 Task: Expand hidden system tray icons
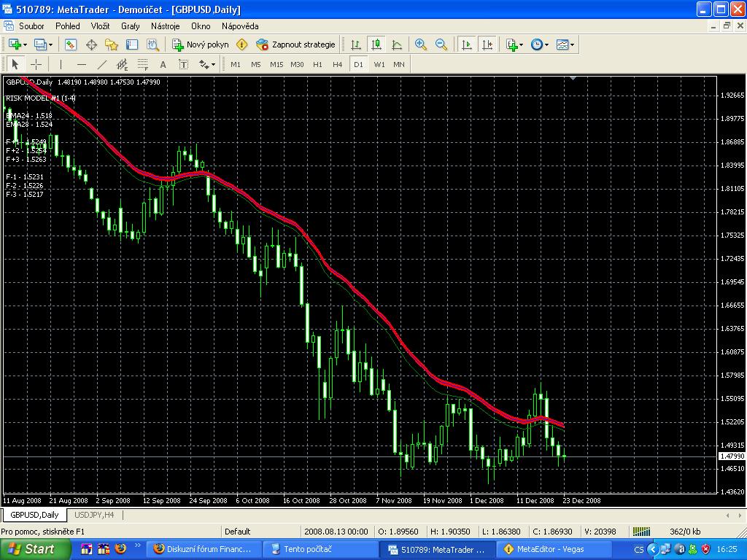coord(653,549)
